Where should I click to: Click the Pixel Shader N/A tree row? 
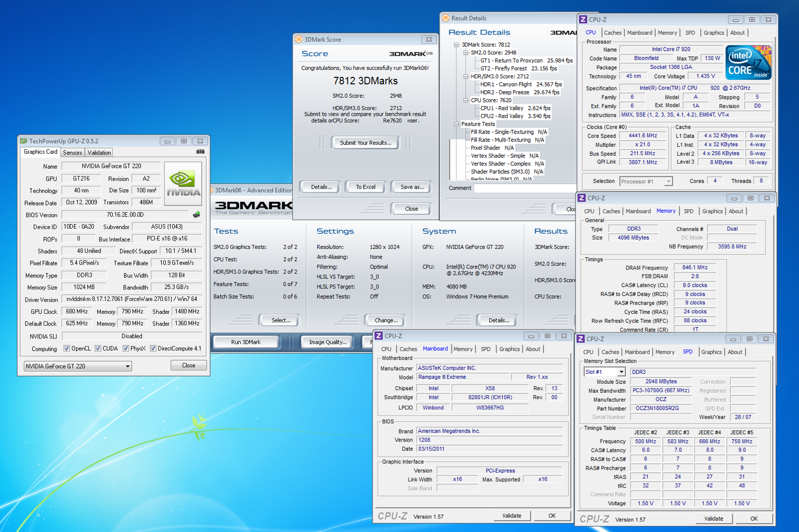coord(492,148)
